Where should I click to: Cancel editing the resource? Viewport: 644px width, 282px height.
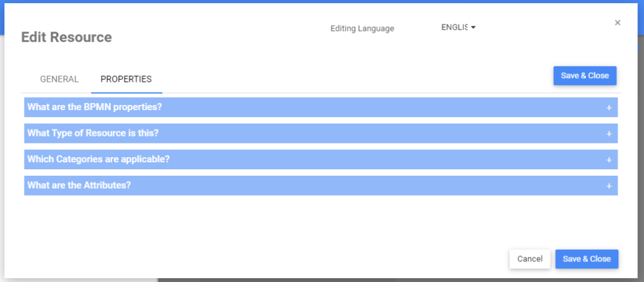529,259
